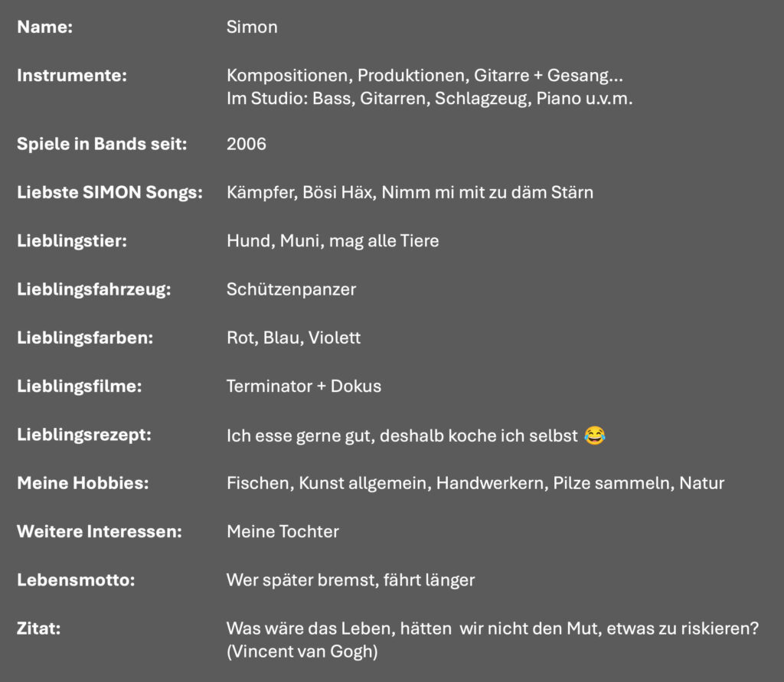
Task: Click 'Meine Tochter' text
Action: coord(283,531)
